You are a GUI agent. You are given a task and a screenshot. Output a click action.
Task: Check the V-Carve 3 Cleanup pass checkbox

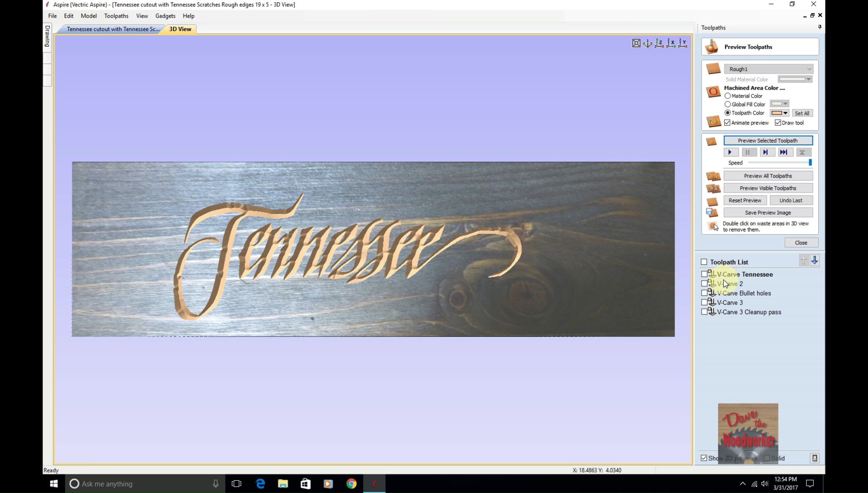point(704,312)
